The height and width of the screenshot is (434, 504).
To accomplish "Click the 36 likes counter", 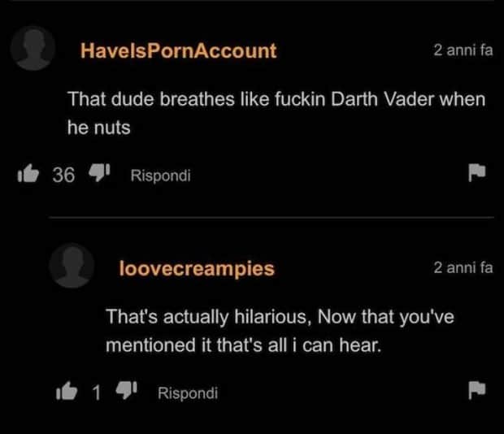I will click(63, 175).
